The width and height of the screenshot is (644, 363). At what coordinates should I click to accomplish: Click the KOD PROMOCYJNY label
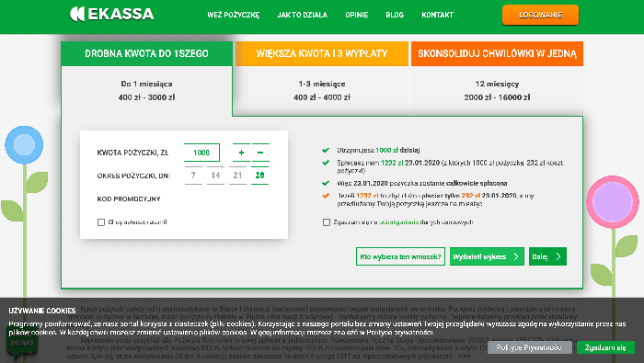click(129, 199)
